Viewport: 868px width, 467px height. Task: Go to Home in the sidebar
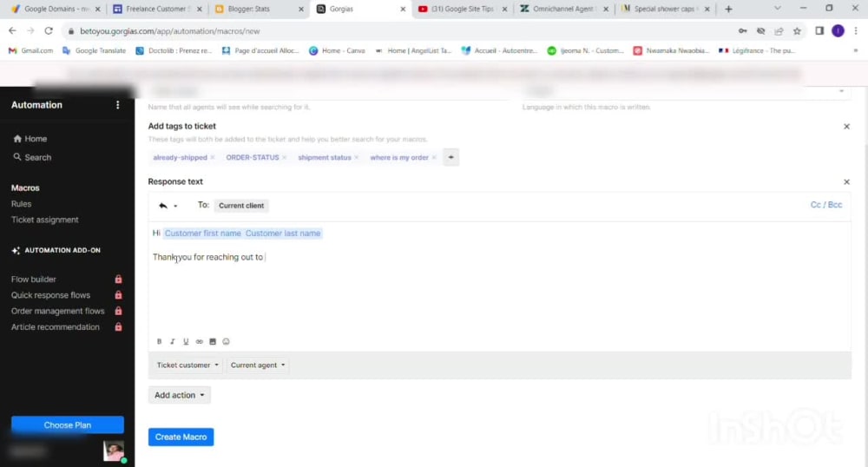tap(30, 138)
